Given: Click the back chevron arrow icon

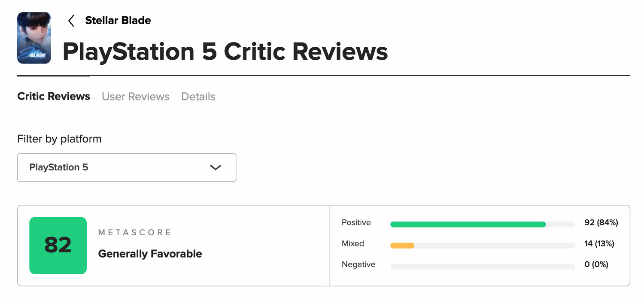Looking at the screenshot, I should [x=71, y=21].
